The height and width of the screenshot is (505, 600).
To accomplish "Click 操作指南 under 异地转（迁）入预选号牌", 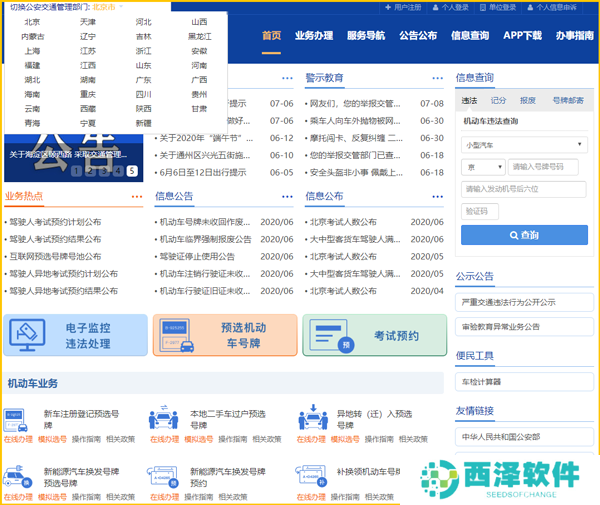I will [x=379, y=439].
